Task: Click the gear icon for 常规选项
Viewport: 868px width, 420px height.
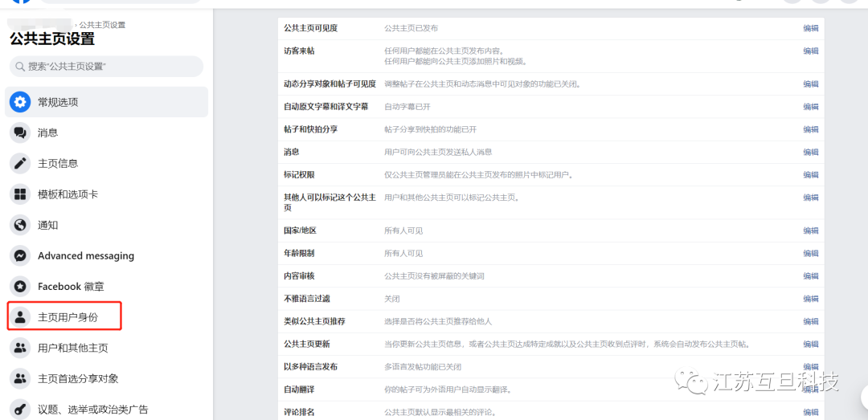Action: pos(20,102)
